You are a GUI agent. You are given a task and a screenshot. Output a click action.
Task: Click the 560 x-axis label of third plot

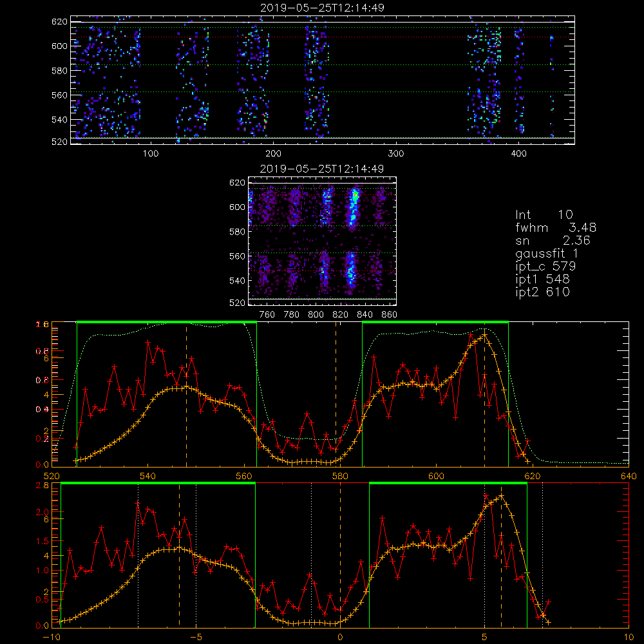click(x=244, y=477)
